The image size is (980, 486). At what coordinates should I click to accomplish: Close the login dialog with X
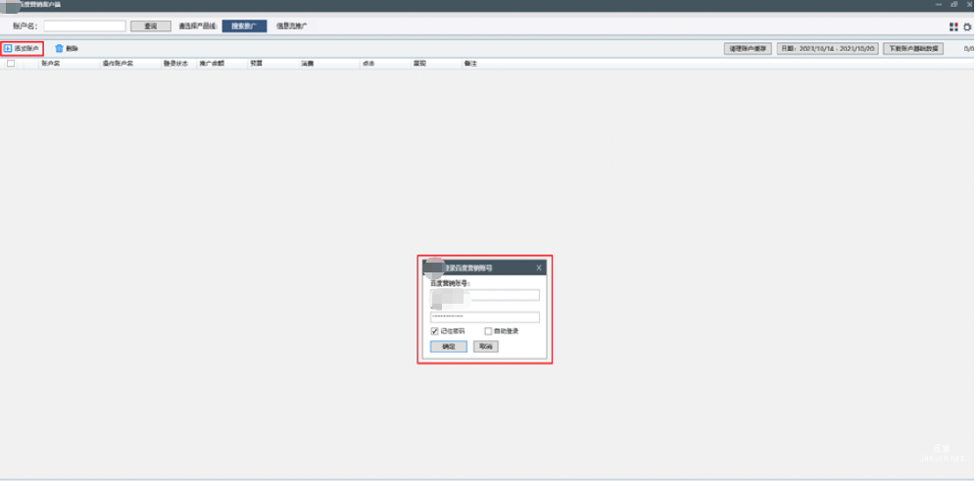coord(538,267)
